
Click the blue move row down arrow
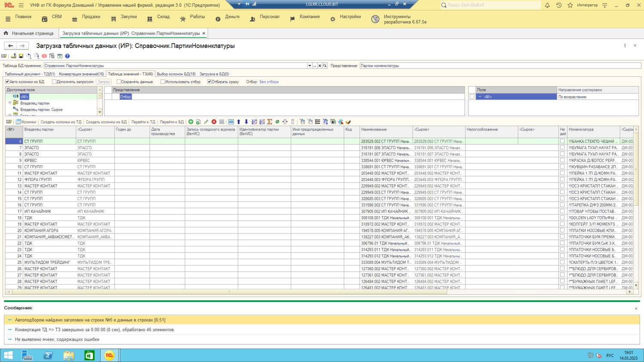tap(246, 122)
